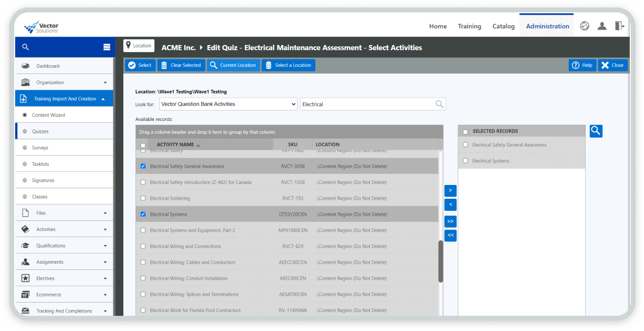Check the Electrical Soldering checkbox
This screenshot has height=331, width=644.
pos(143,198)
